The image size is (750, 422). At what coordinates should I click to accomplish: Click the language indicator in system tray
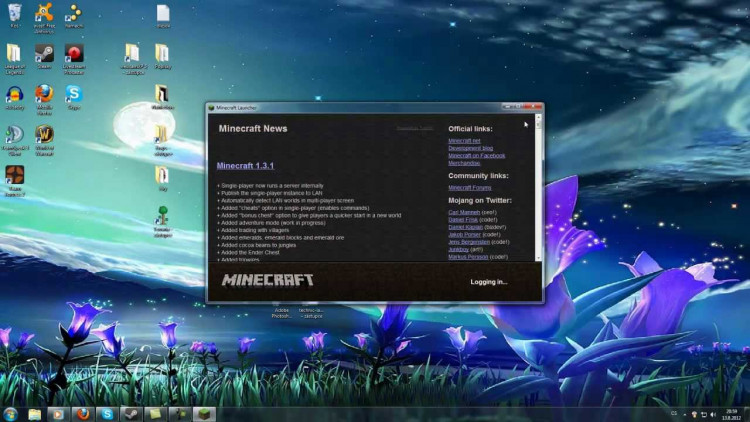674,413
